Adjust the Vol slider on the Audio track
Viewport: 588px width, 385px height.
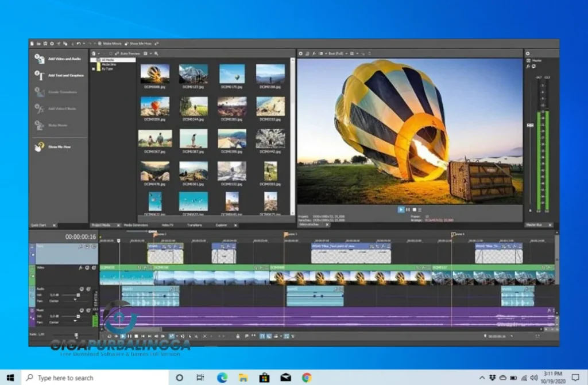click(78, 295)
